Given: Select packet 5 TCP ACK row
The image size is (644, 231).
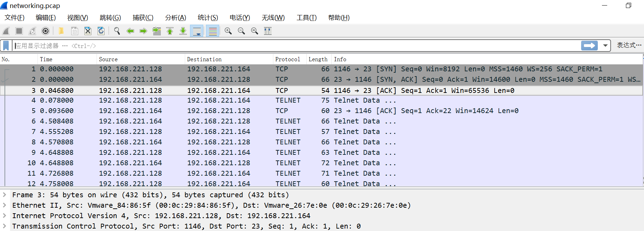Looking at the screenshot, I should (x=321, y=111).
